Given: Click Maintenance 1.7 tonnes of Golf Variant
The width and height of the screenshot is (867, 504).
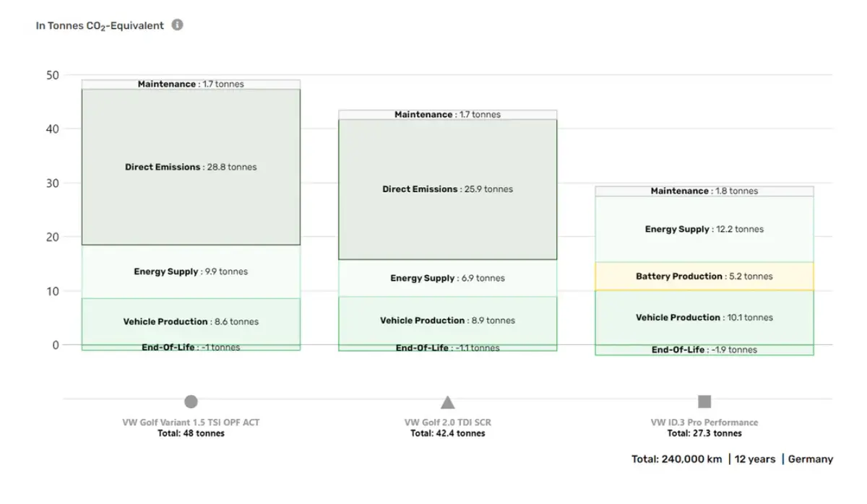Looking at the screenshot, I should pyautogui.click(x=191, y=84).
